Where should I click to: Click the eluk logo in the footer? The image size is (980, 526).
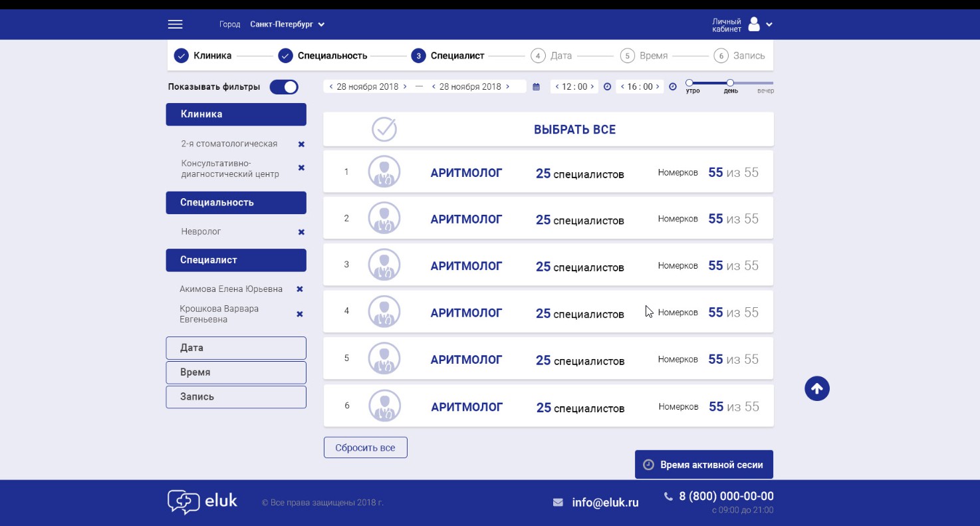coord(202,501)
